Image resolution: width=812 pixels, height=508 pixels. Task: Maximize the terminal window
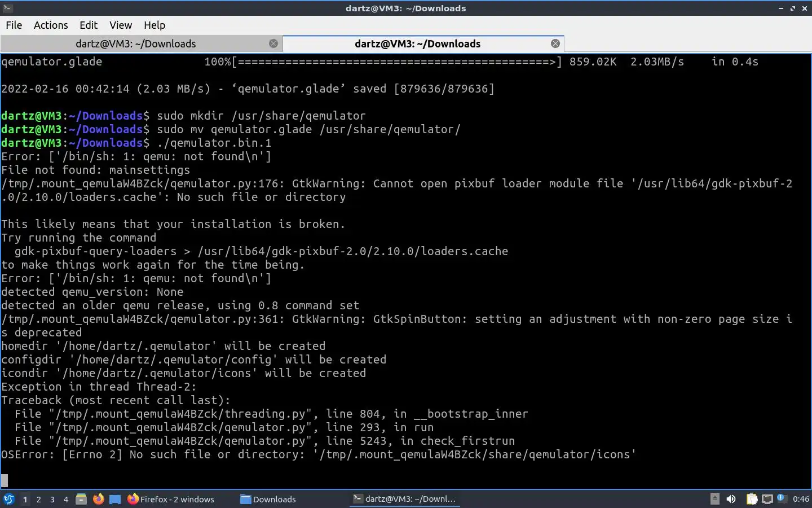click(793, 8)
